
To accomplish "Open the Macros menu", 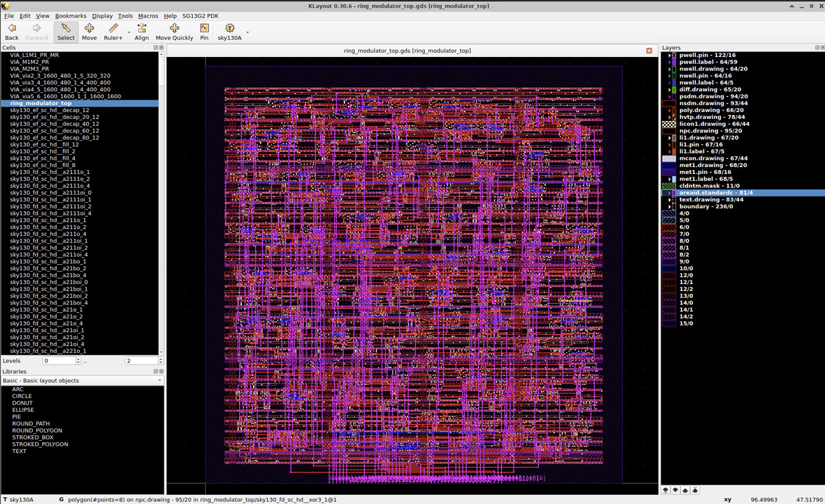I will (148, 16).
